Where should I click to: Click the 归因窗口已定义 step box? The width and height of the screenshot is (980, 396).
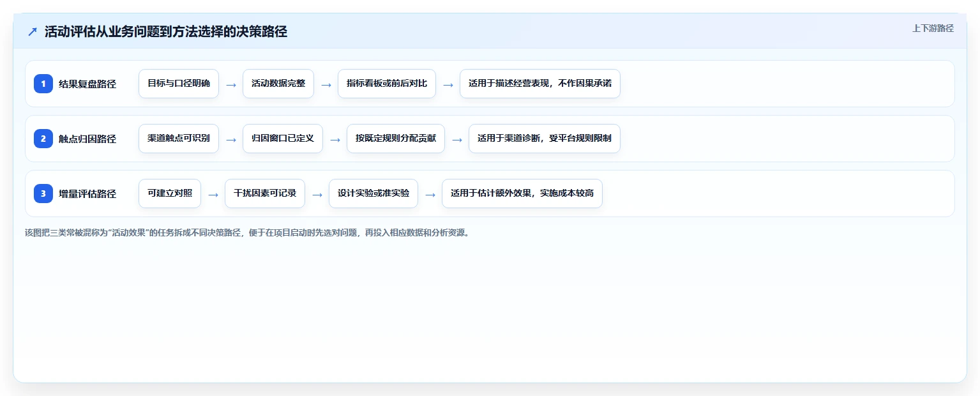(x=283, y=139)
